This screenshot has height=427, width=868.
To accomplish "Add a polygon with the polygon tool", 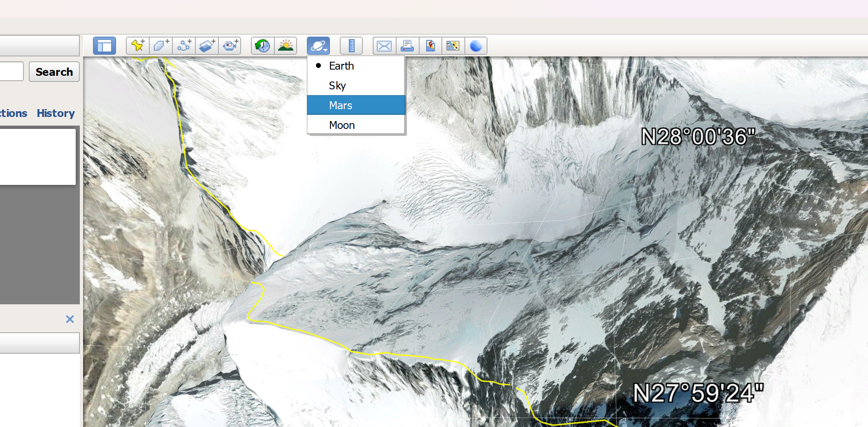I will (x=161, y=46).
